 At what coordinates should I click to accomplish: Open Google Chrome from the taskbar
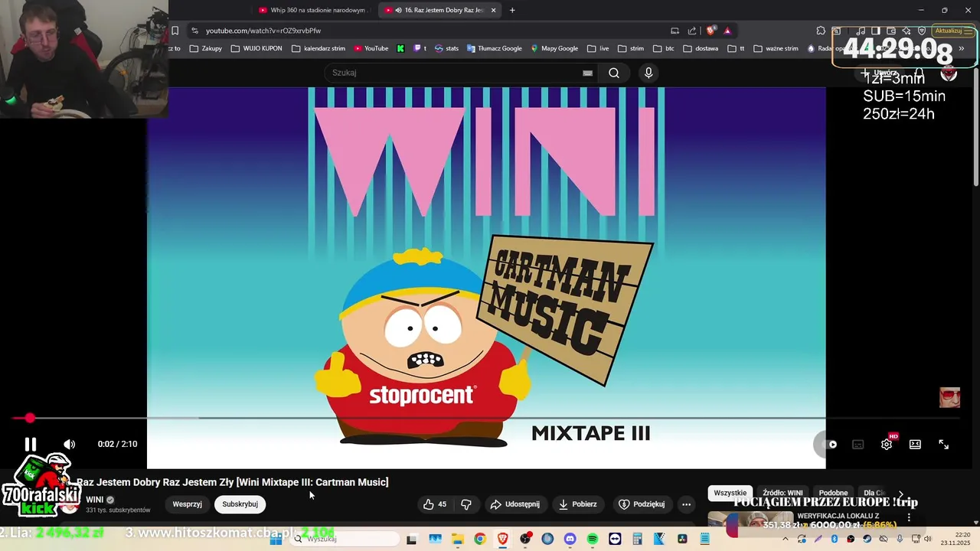point(479,539)
